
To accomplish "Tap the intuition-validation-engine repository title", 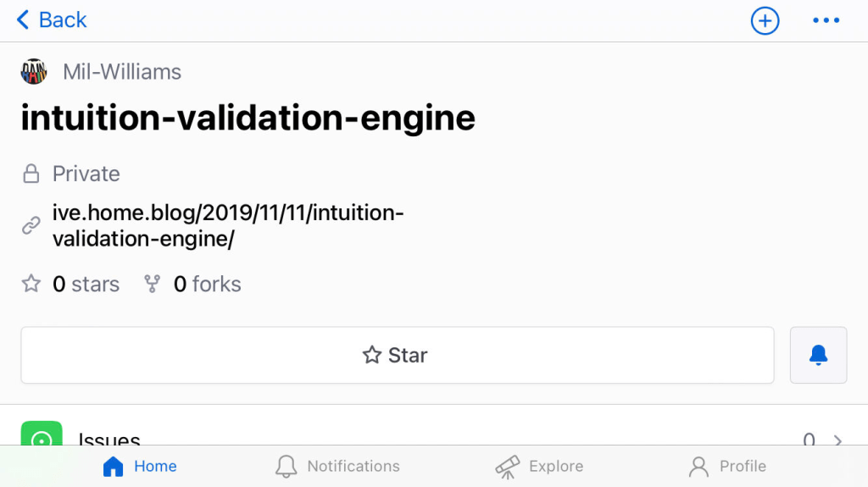I will click(248, 118).
